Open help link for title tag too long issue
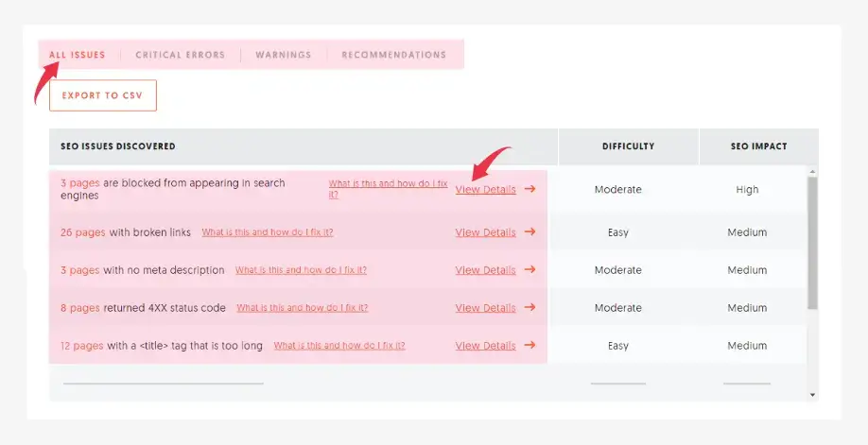 (339, 346)
